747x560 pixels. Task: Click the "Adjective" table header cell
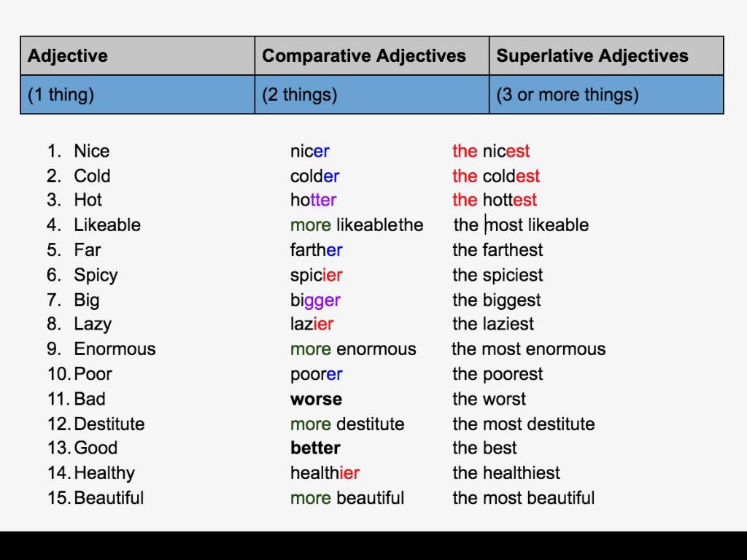[x=137, y=56]
